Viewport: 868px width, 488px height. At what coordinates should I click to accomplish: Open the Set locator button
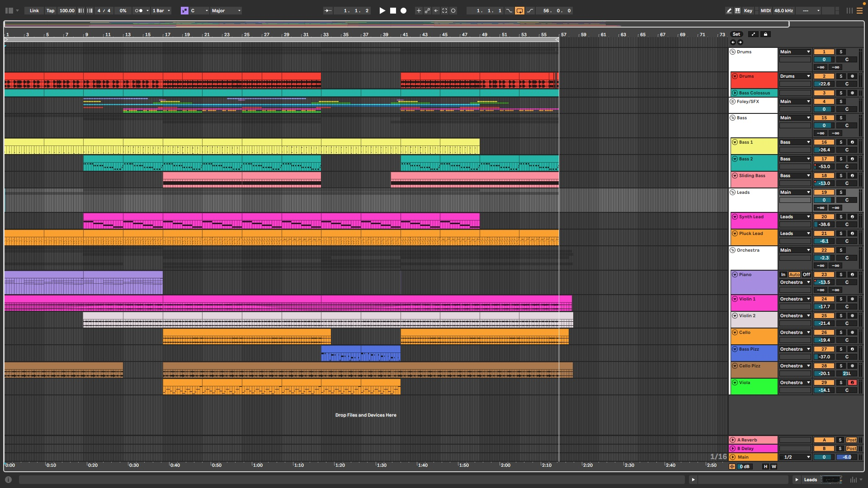(x=736, y=34)
